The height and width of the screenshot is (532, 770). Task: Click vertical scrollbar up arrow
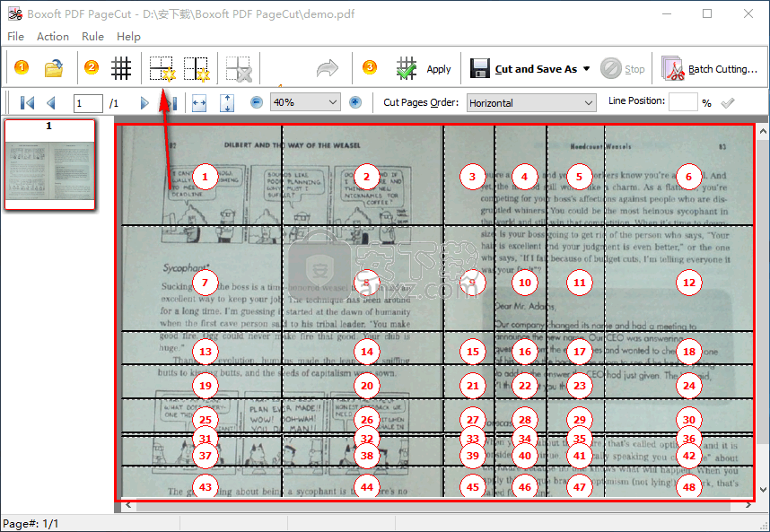[x=763, y=131]
